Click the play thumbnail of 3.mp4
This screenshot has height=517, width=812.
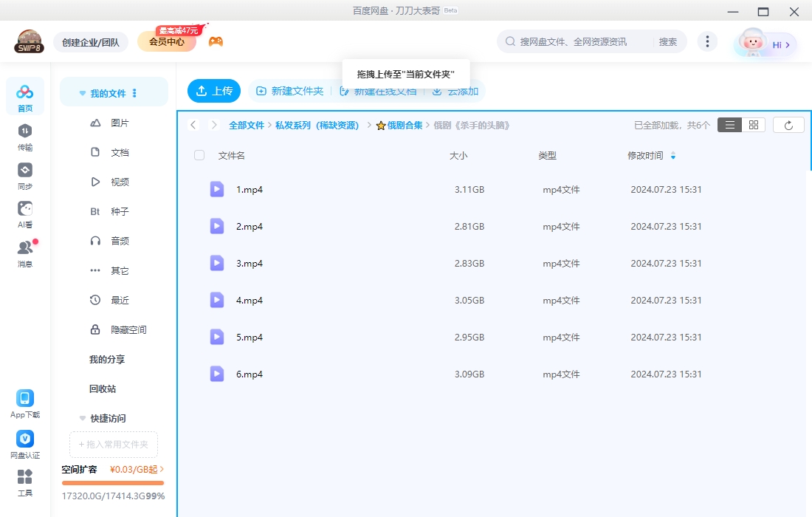pos(216,263)
